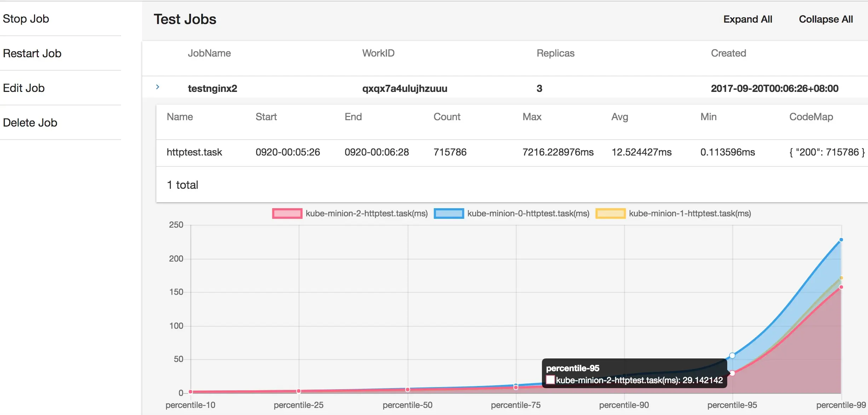This screenshot has height=415, width=868.
Task: Expand the testnginx2 row chevron
Action: 158,87
